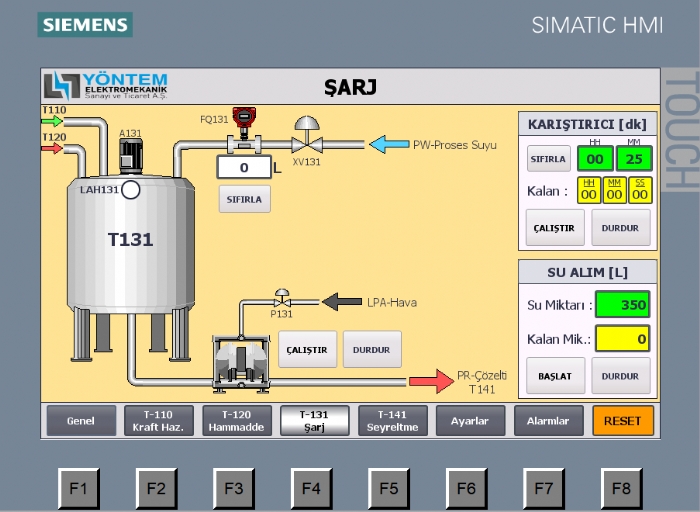Open the T-141 Seyreltme screen
700x512 pixels.
click(392, 420)
